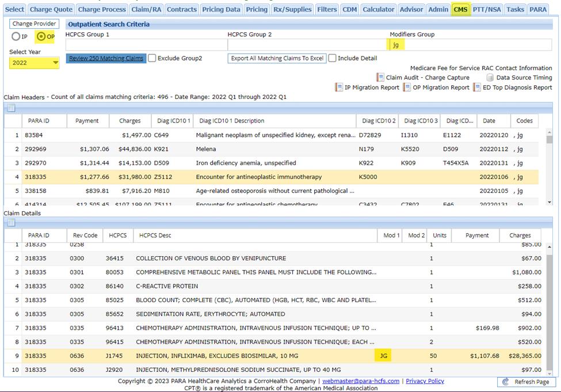
Task: Enable the Exclude Group2 checkbox
Action: coord(152,58)
